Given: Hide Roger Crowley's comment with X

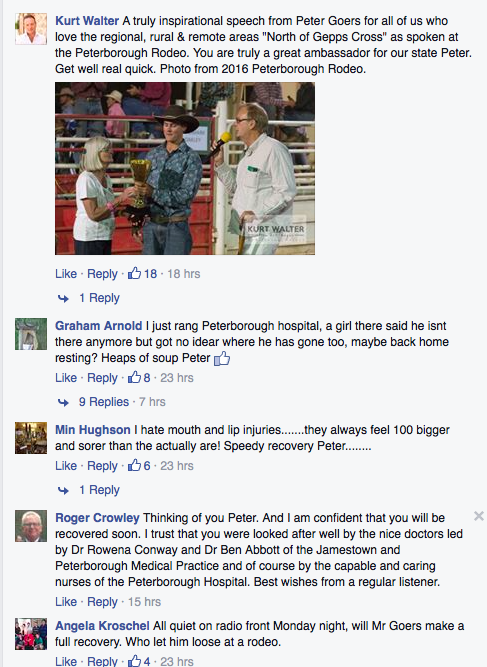Looking at the screenshot, I should (478, 516).
